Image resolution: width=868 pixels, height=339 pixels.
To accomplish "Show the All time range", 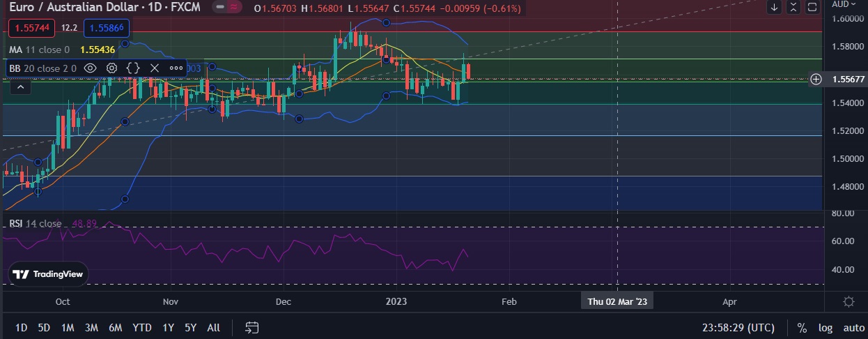I will pos(214,328).
